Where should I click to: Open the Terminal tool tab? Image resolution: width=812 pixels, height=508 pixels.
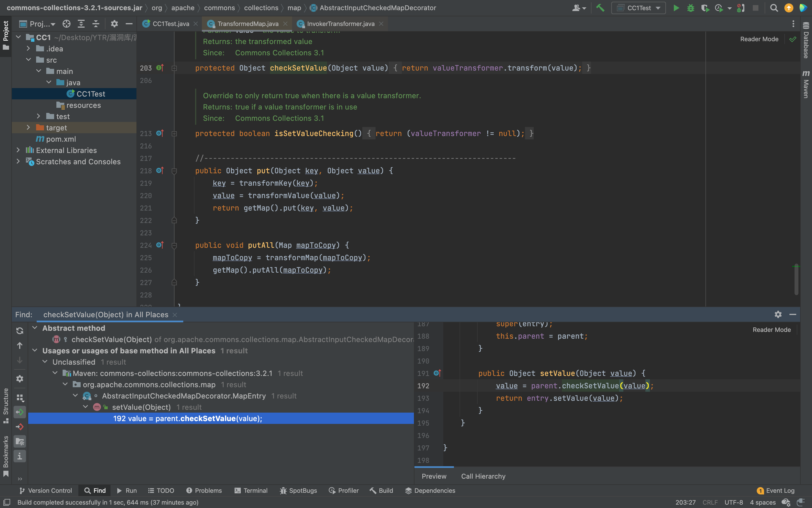(x=251, y=491)
